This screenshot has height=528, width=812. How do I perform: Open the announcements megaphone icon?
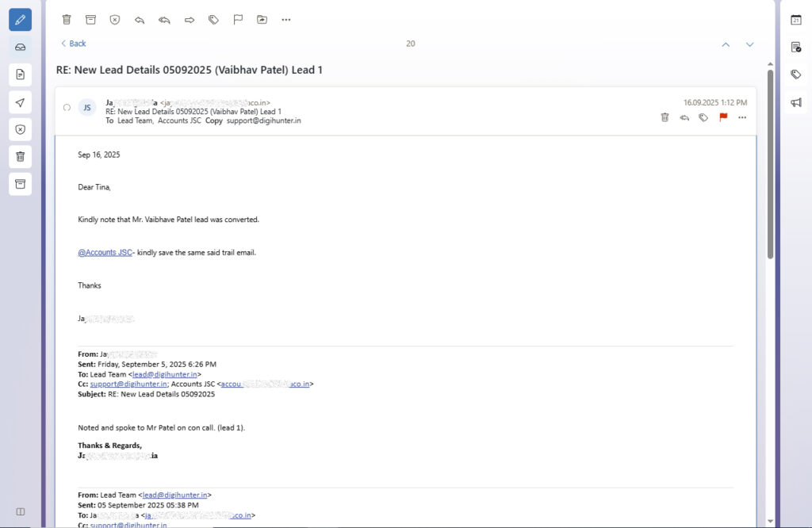(x=796, y=102)
